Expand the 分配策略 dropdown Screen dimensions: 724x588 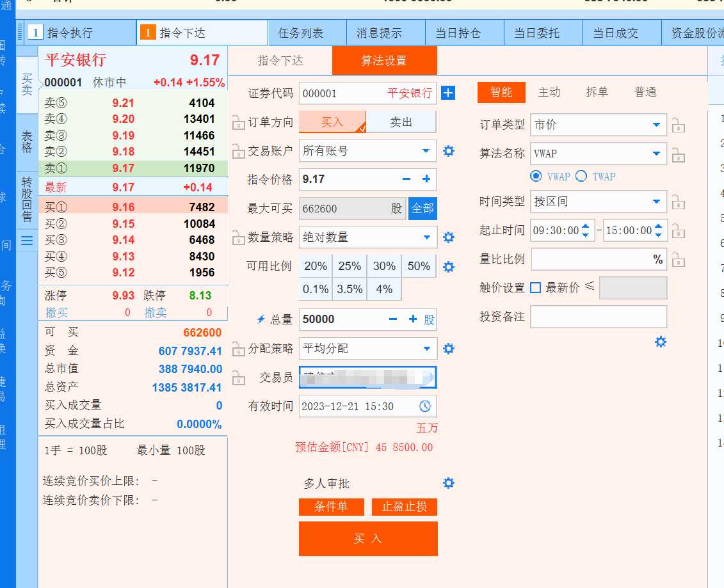click(x=426, y=349)
